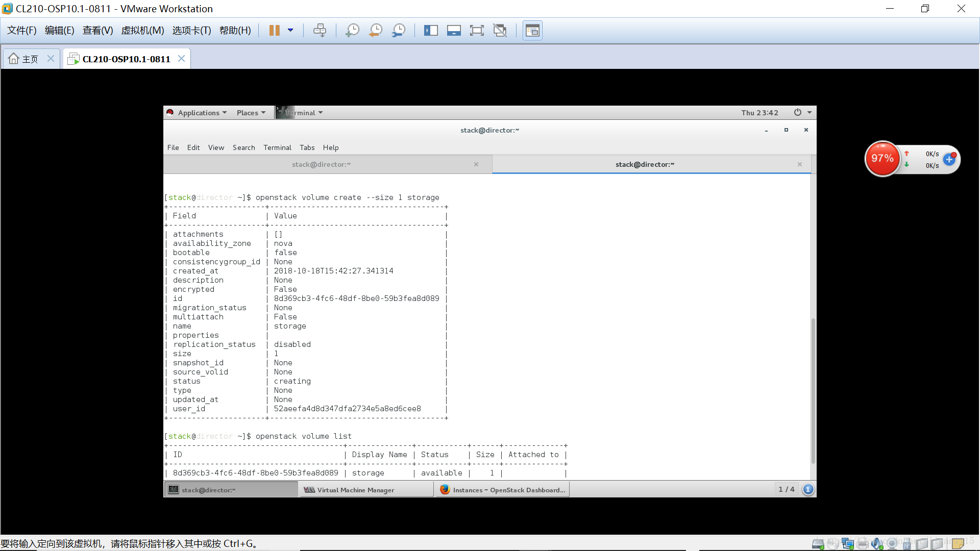Open the Snapshot Manager
The width and height of the screenshot is (980, 551).
pyautogui.click(x=399, y=30)
